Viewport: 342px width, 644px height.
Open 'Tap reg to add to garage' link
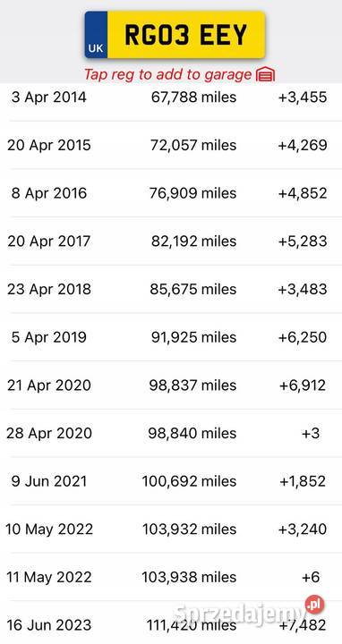167,75
